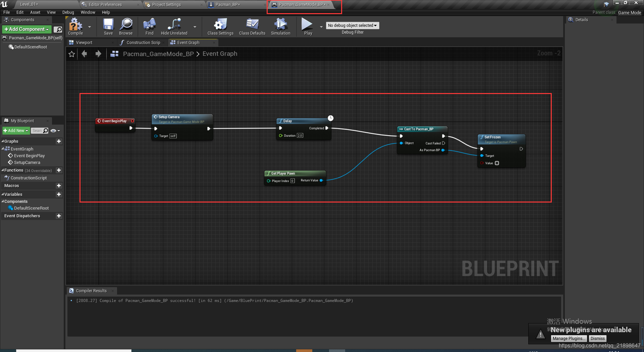The image size is (644, 352).
Task: Navigate back in graph history
Action: (84, 54)
